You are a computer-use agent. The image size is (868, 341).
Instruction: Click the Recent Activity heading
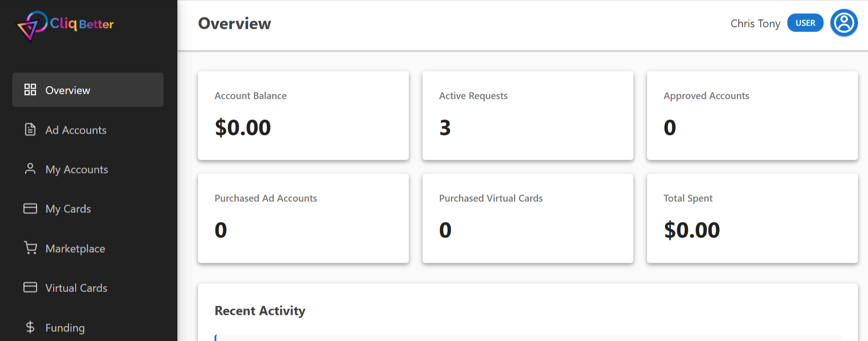click(260, 311)
